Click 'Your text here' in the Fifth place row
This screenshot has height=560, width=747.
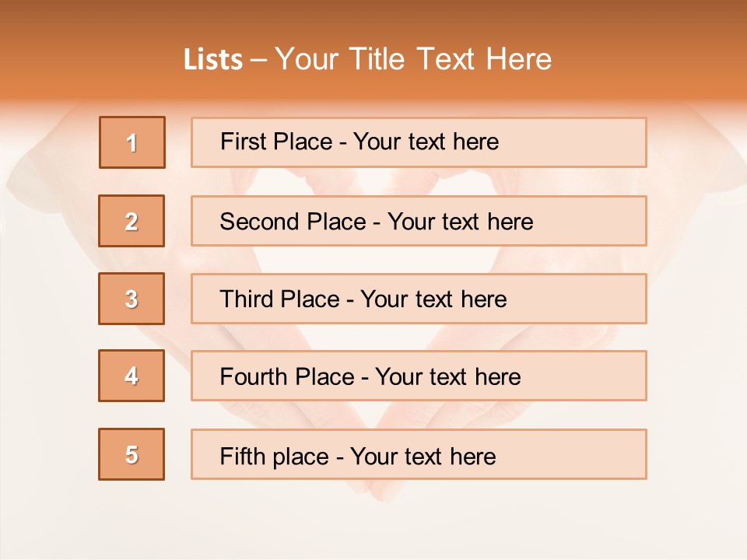pyautogui.click(x=423, y=456)
